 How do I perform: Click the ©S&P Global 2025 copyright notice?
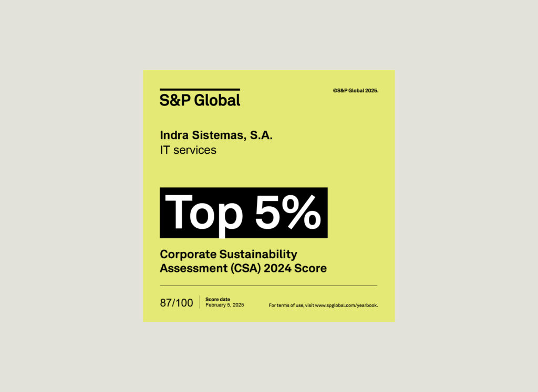point(355,90)
